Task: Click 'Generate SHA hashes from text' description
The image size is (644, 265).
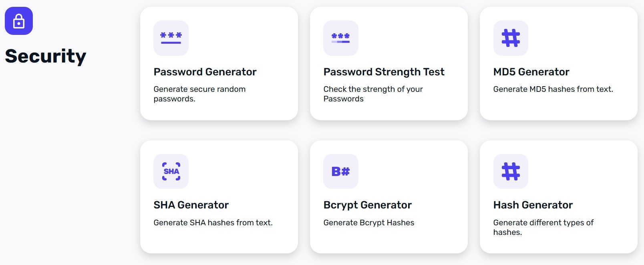Action: pyautogui.click(x=213, y=223)
